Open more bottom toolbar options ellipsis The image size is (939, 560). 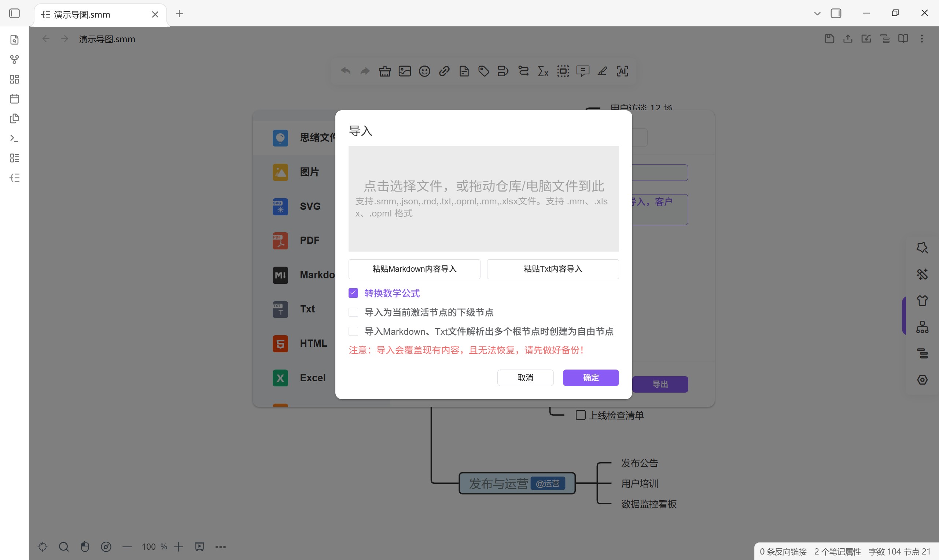pos(221,547)
